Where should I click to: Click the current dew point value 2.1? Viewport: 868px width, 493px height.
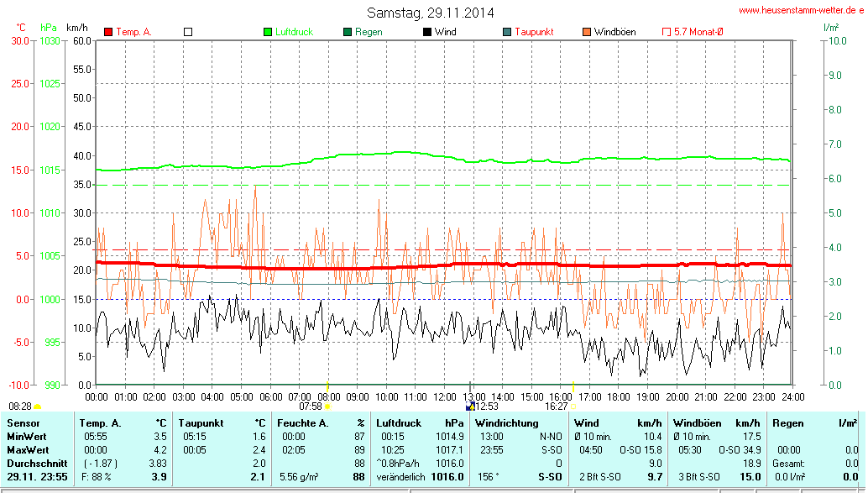point(258,477)
